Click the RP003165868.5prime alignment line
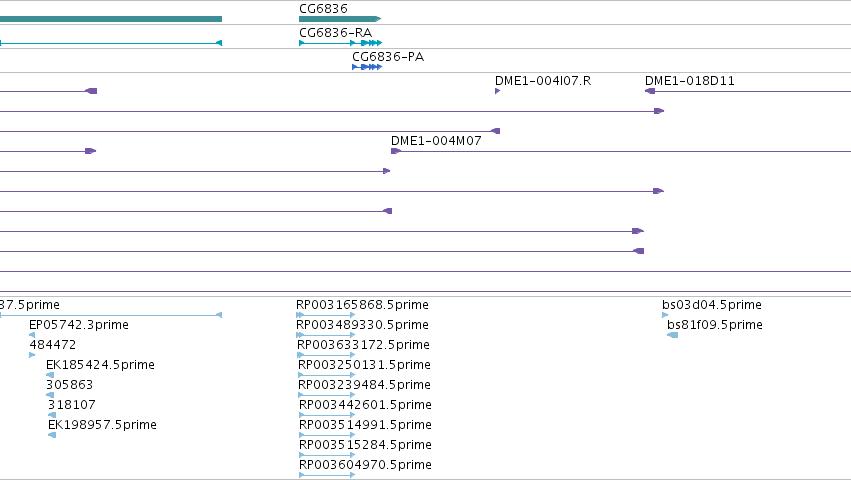Image resolution: width=851 pixels, height=480 pixels. click(x=326, y=315)
